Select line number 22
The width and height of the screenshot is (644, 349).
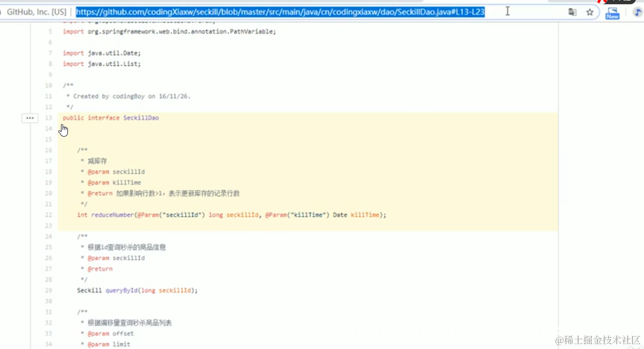point(49,215)
